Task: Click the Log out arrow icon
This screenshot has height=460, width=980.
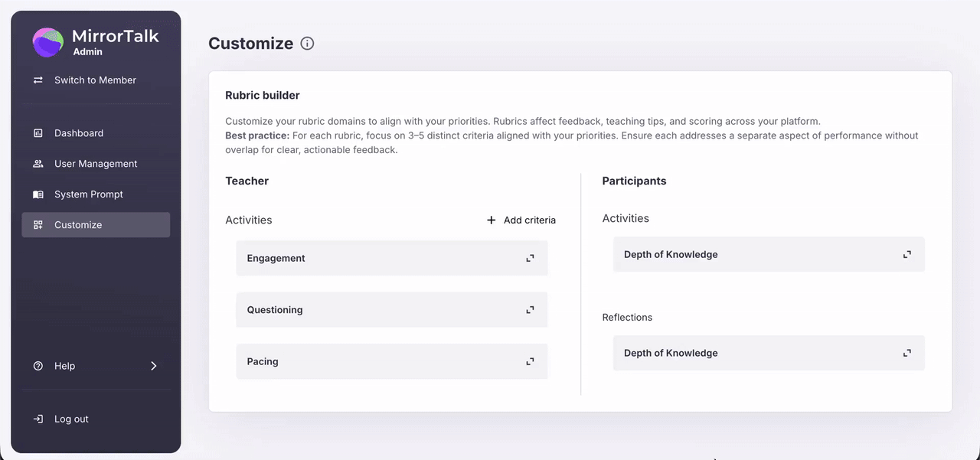Action: 38,419
